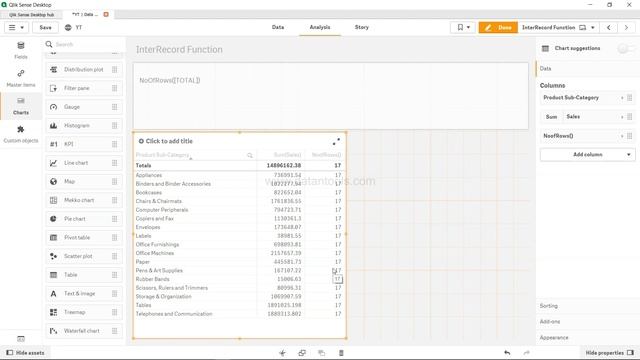
Task: Open the Custom objects panel
Action: coord(21,134)
